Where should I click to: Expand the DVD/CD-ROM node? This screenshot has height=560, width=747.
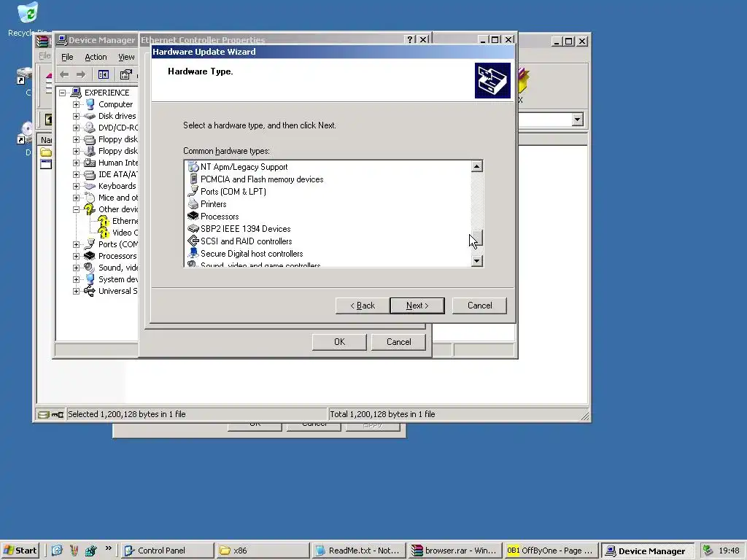(76, 128)
